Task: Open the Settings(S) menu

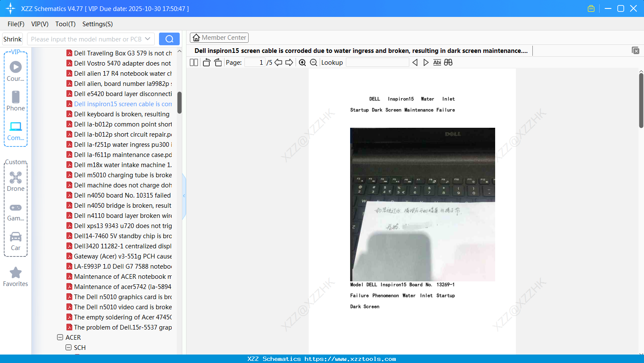Action: pos(98,24)
